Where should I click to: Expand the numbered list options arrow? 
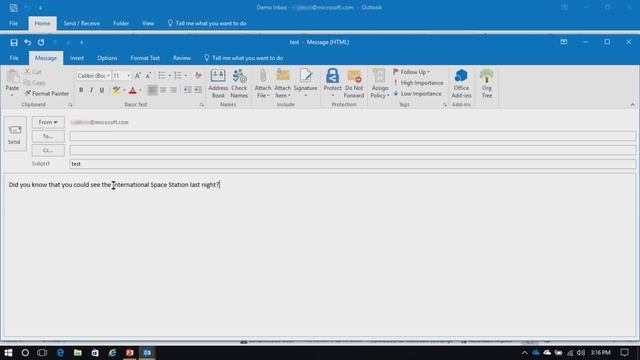(186, 76)
